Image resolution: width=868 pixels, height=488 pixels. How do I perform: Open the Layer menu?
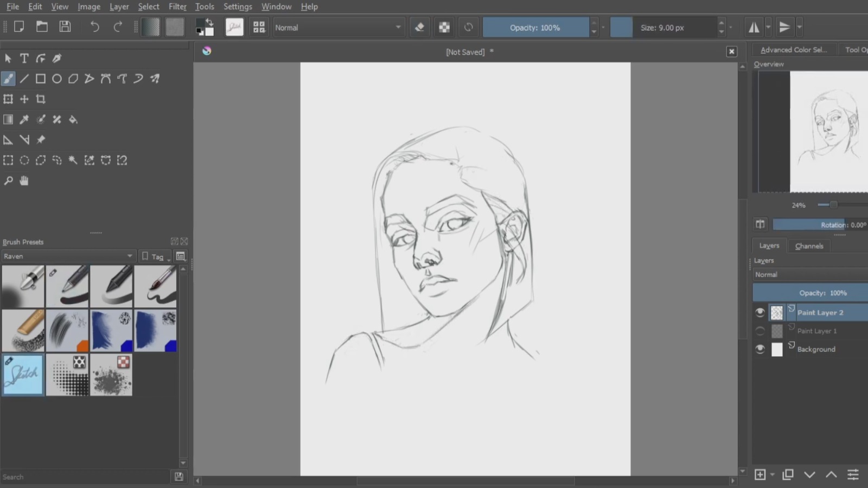(119, 7)
